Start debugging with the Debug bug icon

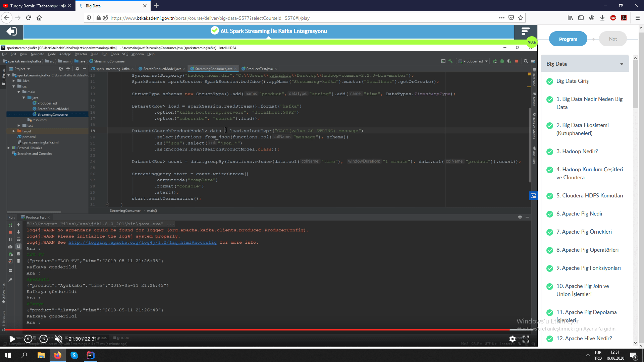(502, 61)
